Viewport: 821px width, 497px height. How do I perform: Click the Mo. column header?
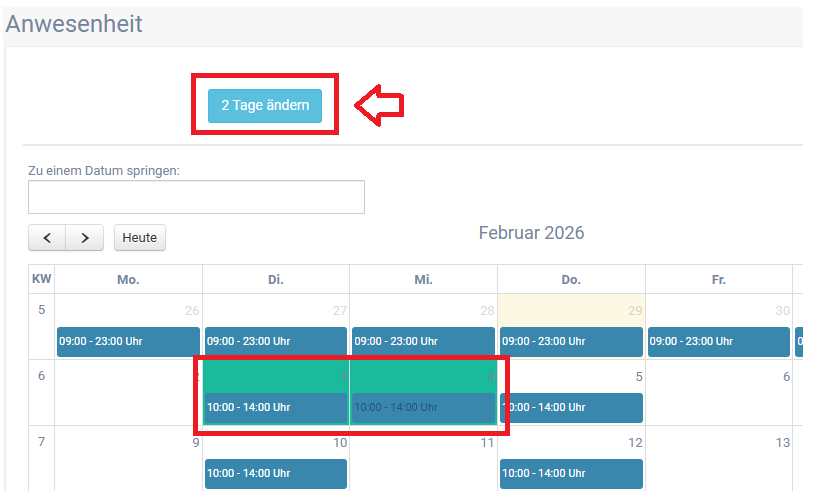click(x=128, y=280)
